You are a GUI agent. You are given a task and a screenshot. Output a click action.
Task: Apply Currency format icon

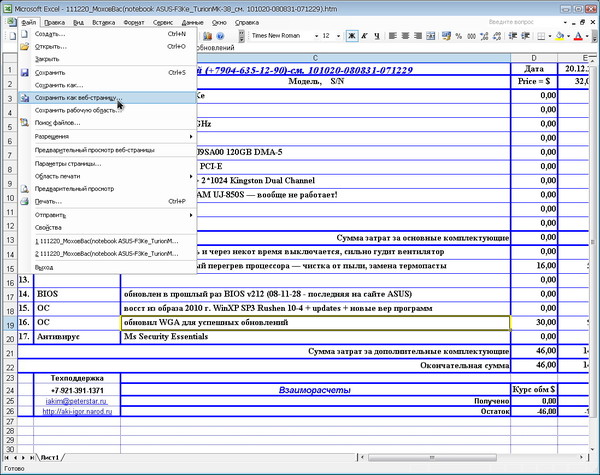coord(446,36)
